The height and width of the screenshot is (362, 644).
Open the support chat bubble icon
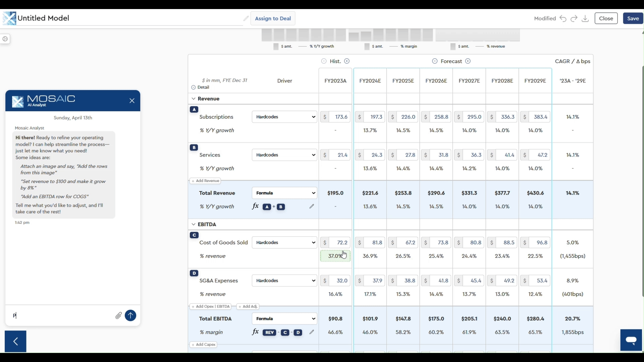pyautogui.click(x=631, y=340)
